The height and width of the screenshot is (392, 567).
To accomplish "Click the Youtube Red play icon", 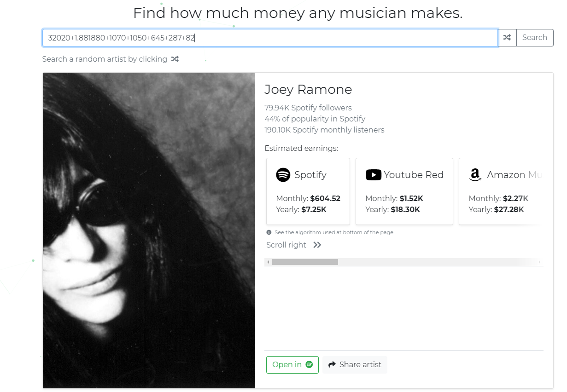I will coord(373,175).
